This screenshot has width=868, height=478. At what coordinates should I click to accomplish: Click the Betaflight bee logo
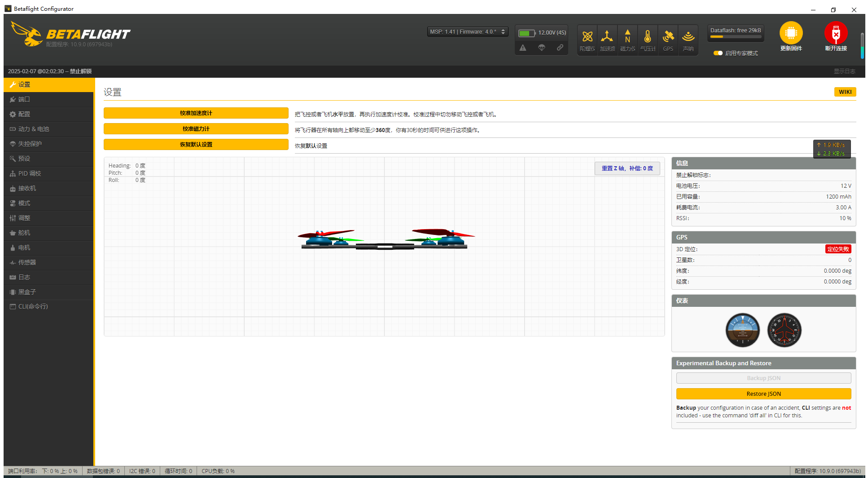click(x=27, y=34)
